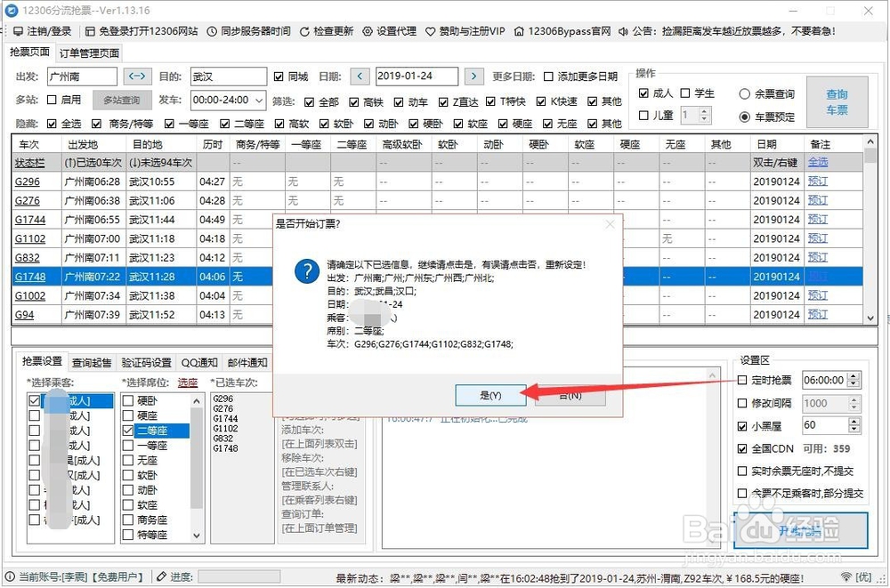Toggle the 小黑屋 checkbox
The width and height of the screenshot is (890, 588).
742,426
